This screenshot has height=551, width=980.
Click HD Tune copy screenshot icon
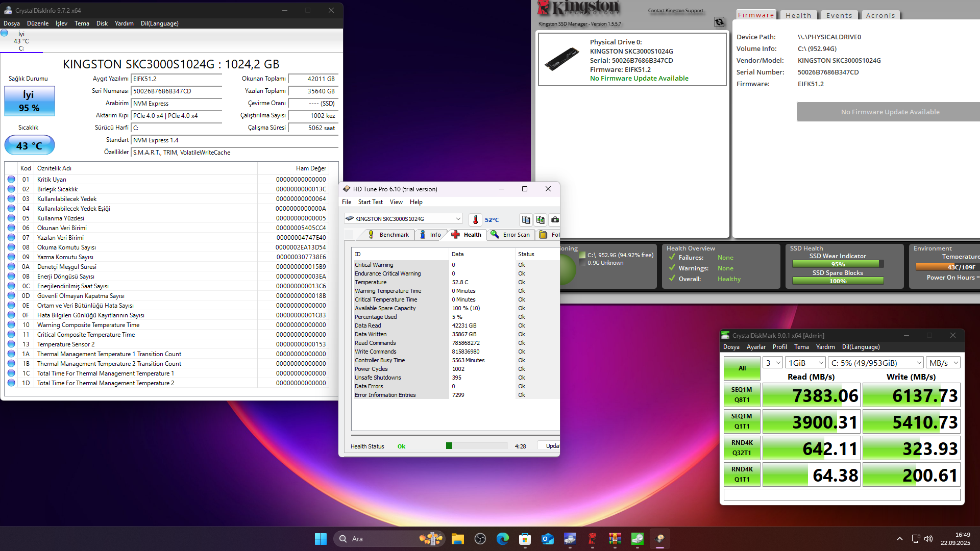(541, 219)
